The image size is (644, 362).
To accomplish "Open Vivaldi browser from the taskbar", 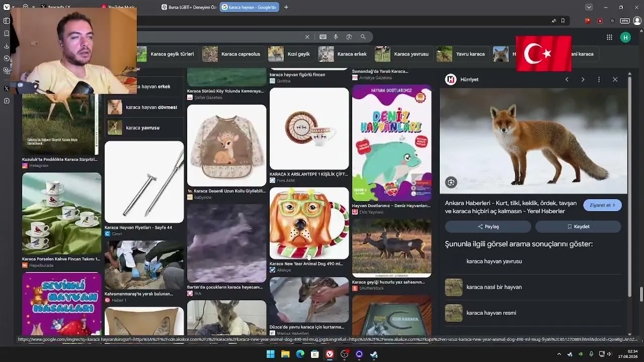I will (x=330, y=354).
